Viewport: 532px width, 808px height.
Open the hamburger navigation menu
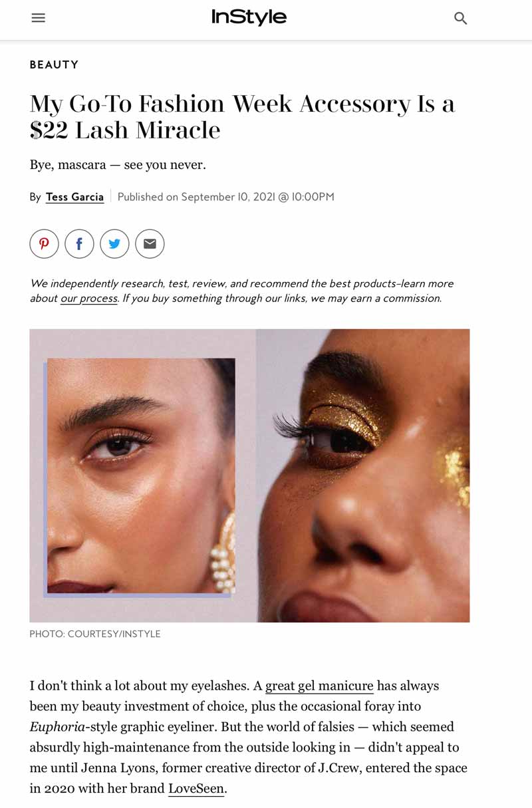tap(39, 18)
